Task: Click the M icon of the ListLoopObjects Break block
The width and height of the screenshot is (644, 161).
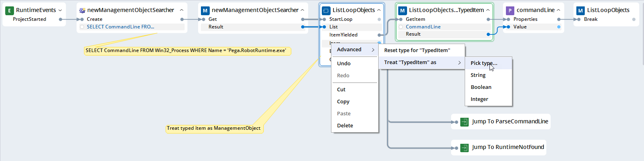Action: 580,10
